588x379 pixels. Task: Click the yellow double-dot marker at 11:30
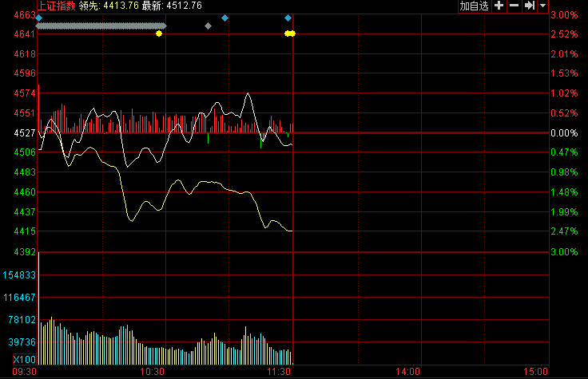tap(290, 34)
